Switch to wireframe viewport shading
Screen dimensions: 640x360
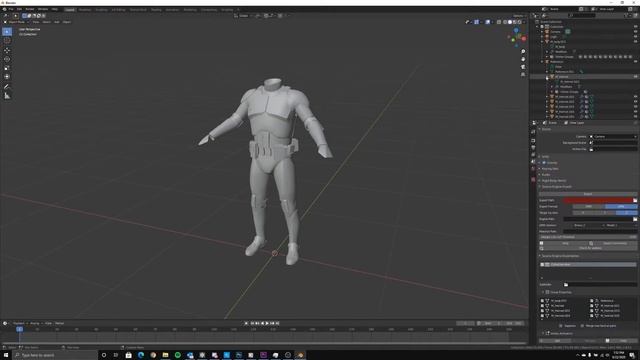coord(504,22)
